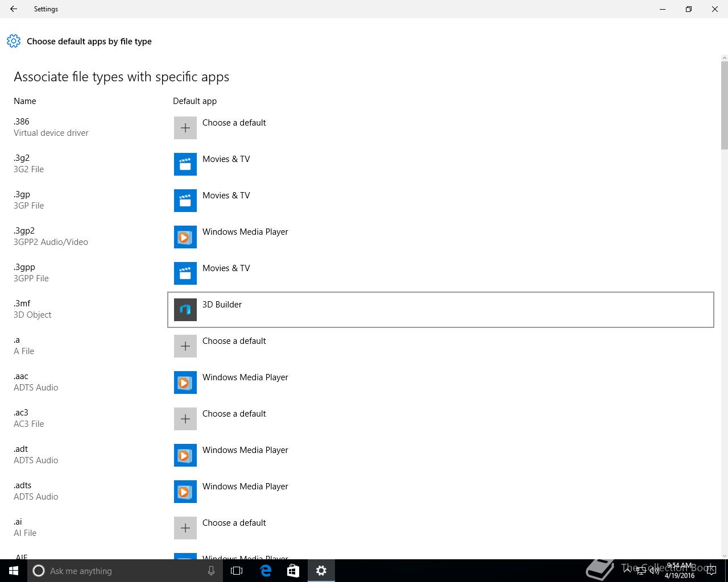Select the .3gpp 3GPP File entry
Viewport: 728px width, 582px height.
pos(31,273)
